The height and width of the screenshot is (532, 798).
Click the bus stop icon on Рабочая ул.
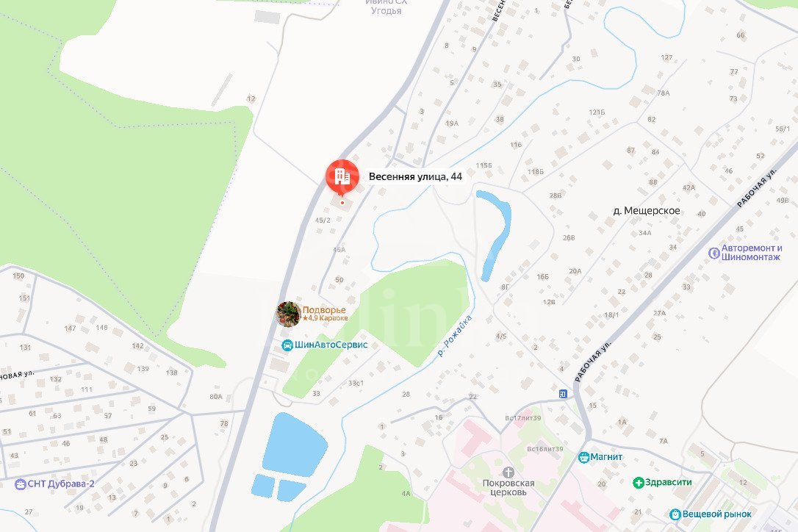point(563,394)
